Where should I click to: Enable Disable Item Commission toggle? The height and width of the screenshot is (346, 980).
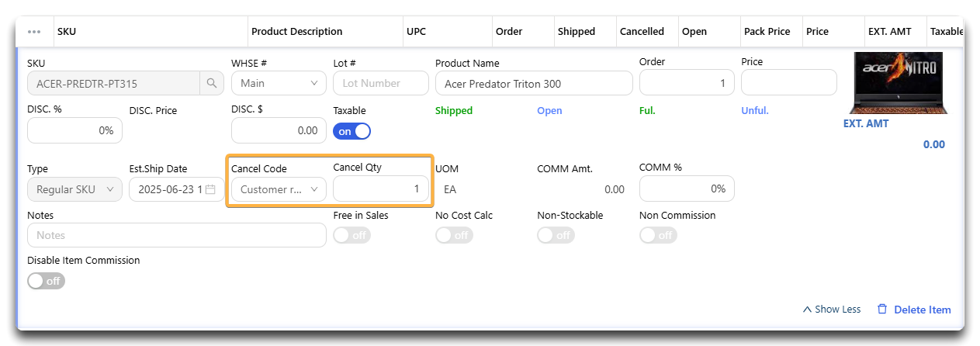(46, 281)
